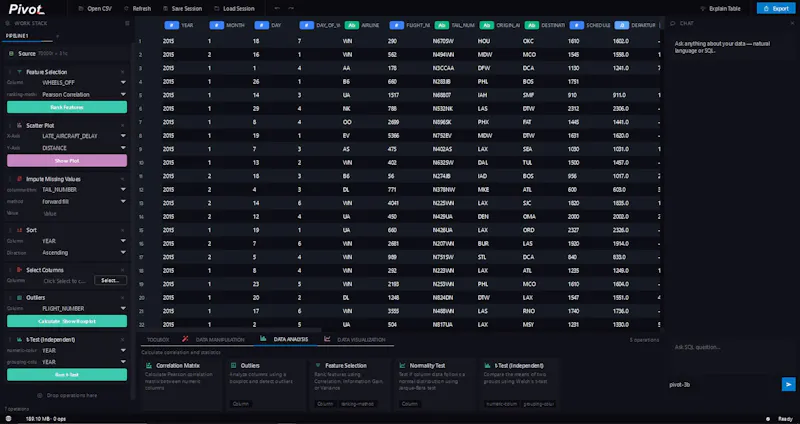
Task: Click the Correlation Matrix operation card
Action: (181, 384)
